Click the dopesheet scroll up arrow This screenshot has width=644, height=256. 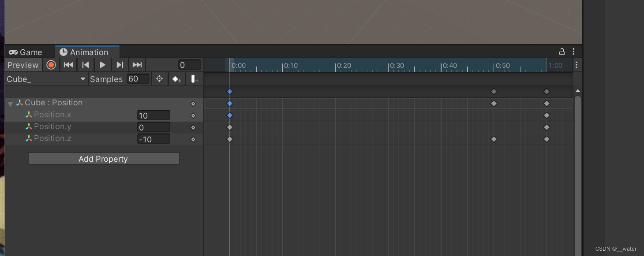(x=578, y=91)
